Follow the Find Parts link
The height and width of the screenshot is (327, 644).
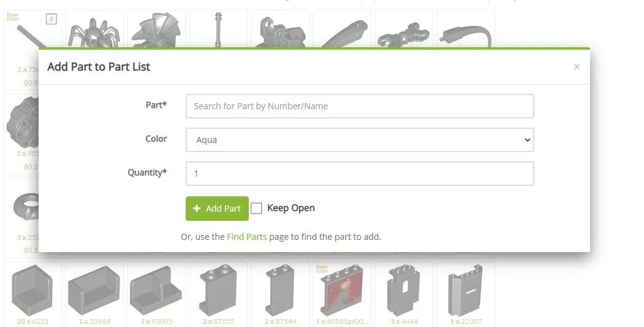(x=247, y=237)
